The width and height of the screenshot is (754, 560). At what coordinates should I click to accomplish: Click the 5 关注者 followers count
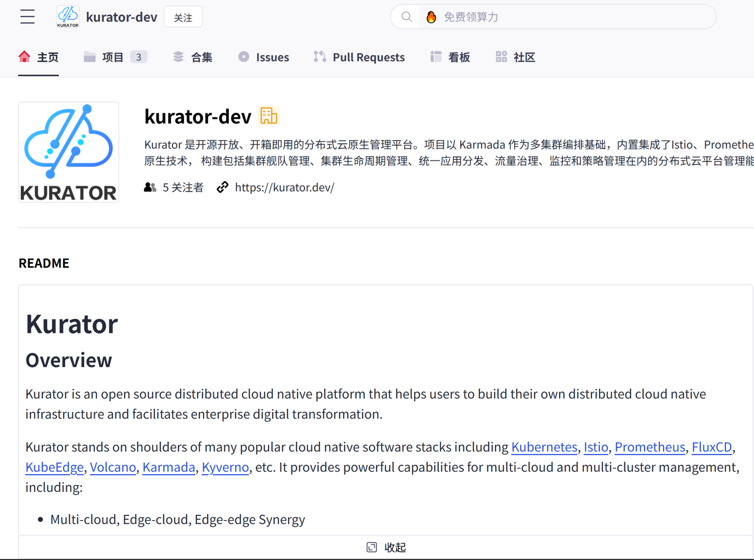tap(183, 187)
